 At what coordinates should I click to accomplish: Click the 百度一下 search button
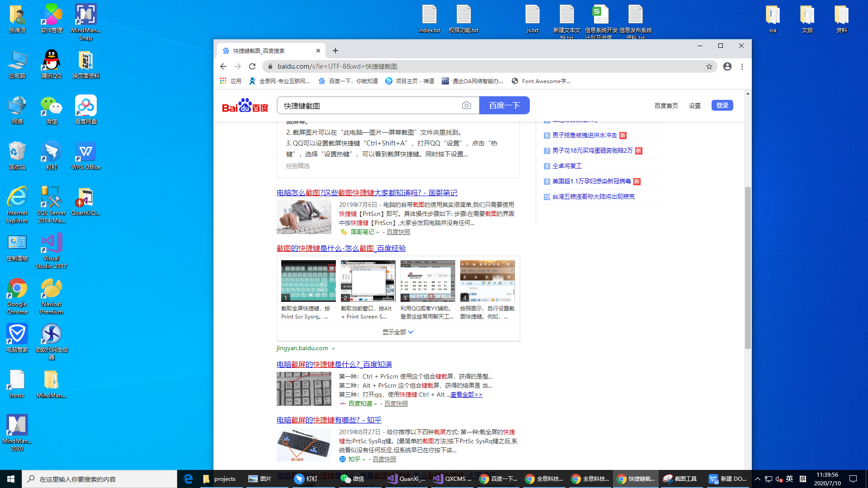point(505,105)
